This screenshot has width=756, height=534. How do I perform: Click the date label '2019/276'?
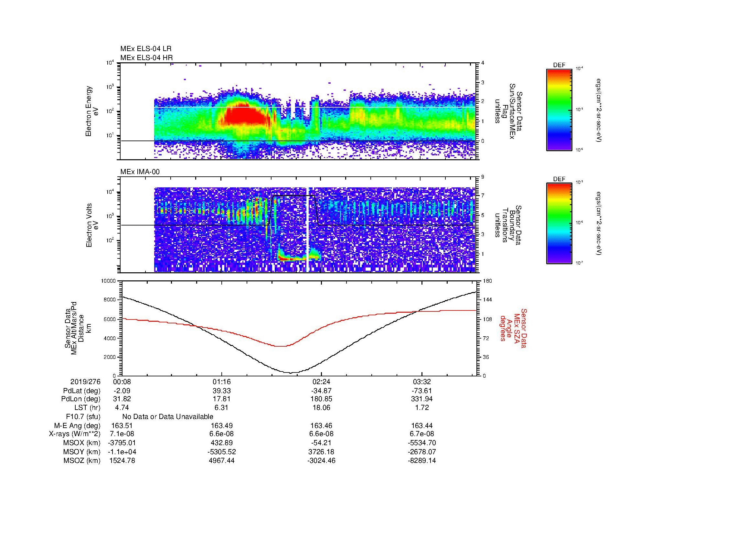point(85,382)
